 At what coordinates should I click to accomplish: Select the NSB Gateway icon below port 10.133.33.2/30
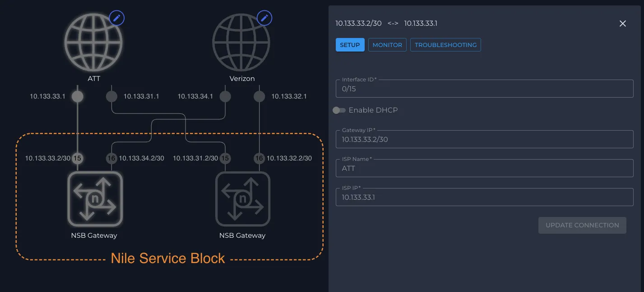pyautogui.click(x=95, y=199)
